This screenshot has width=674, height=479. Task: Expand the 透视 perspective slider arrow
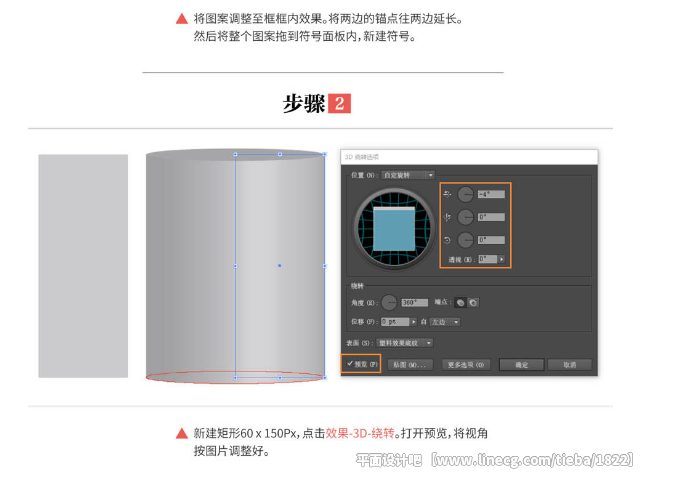click(x=501, y=259)
